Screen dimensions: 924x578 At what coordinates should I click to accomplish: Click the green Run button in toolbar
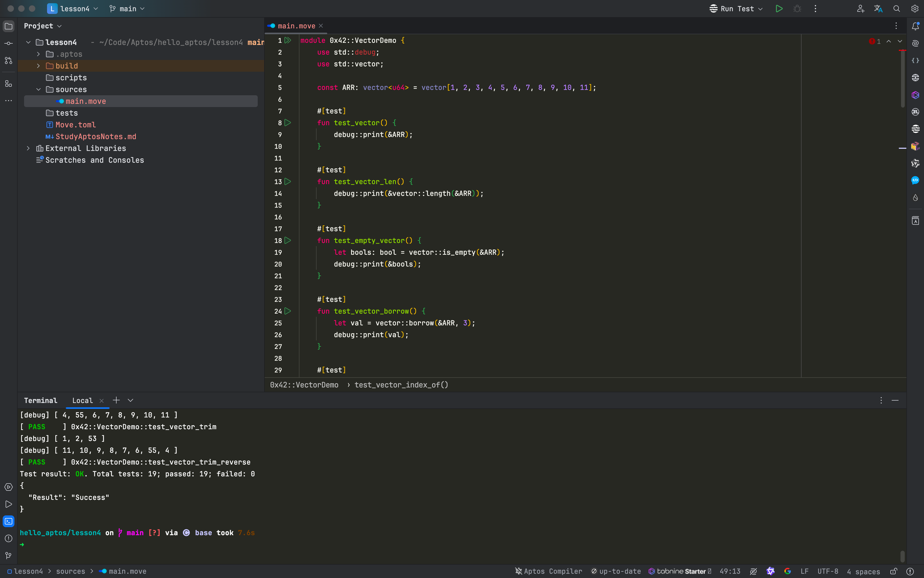tap(779, 8)
